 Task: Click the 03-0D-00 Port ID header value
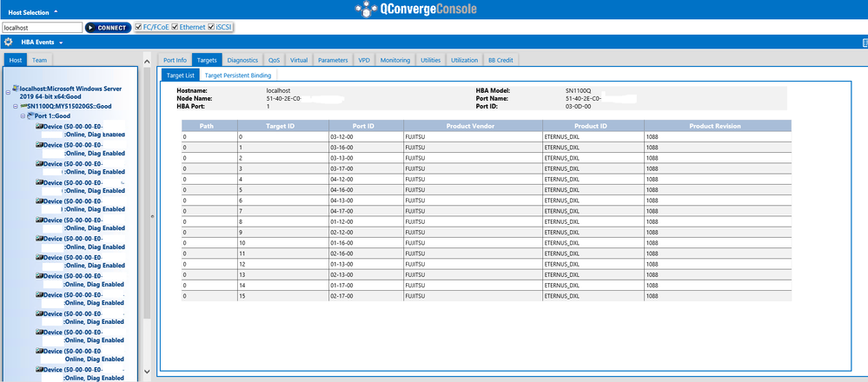pos(578,106)
